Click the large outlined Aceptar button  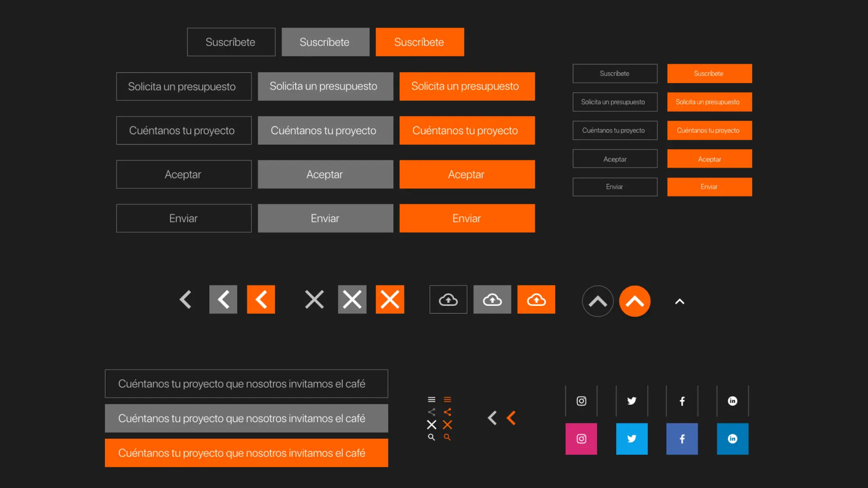(184, 174)
